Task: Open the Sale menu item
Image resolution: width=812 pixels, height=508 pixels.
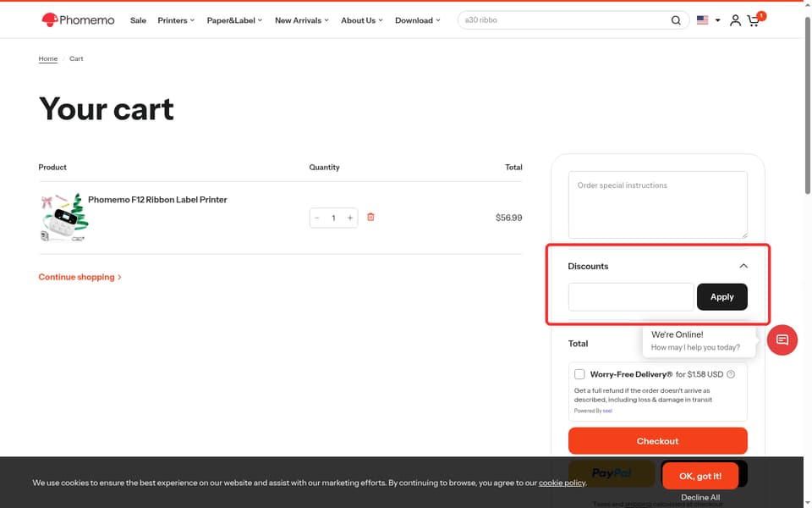Action: click(138, 20)
